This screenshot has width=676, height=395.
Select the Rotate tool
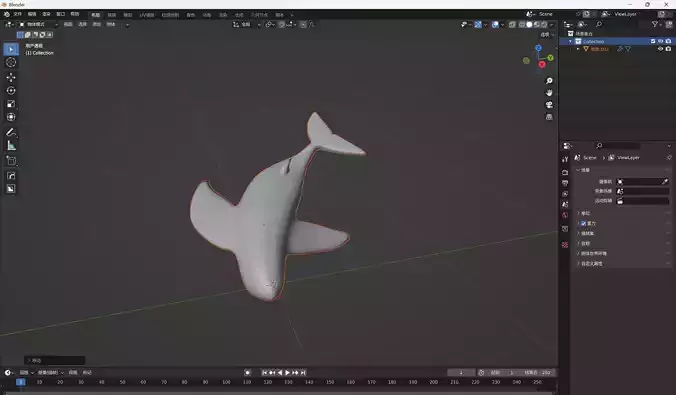click(11, 91)
